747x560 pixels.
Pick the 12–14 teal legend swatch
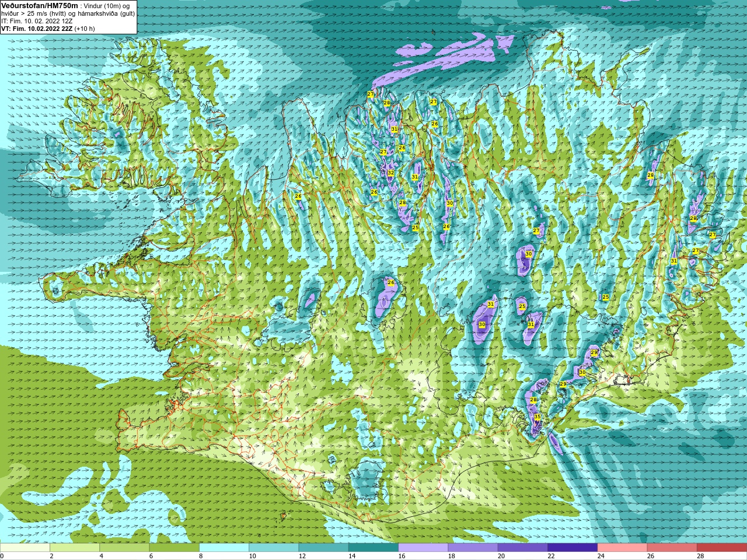pyautogui.click(x=324, y=548)
